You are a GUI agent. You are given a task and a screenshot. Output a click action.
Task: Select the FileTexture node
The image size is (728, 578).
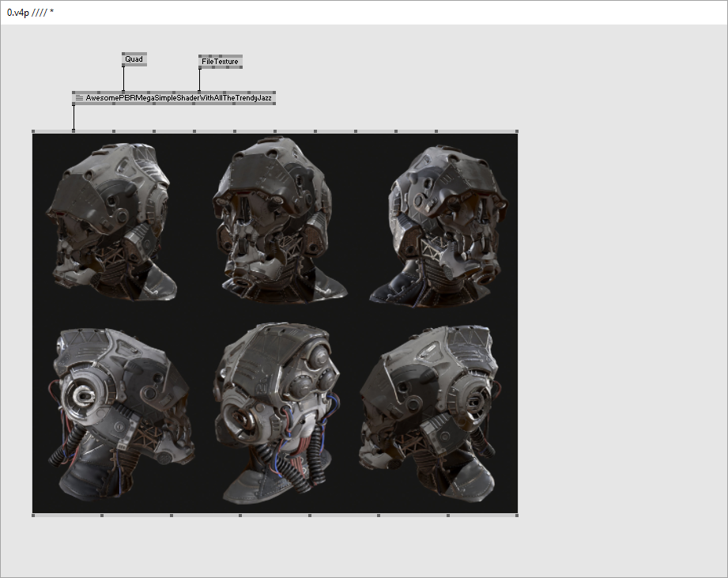[x=220, y=62]
